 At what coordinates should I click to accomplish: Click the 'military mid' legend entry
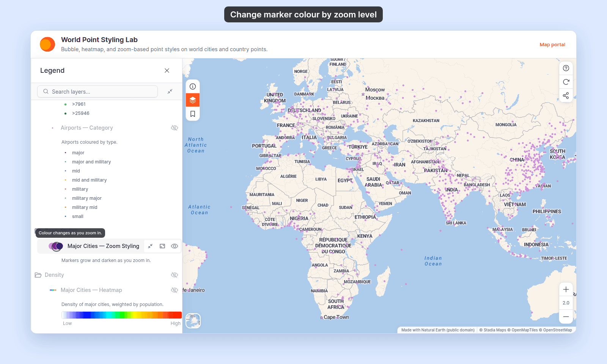click(x=85, y=207)
